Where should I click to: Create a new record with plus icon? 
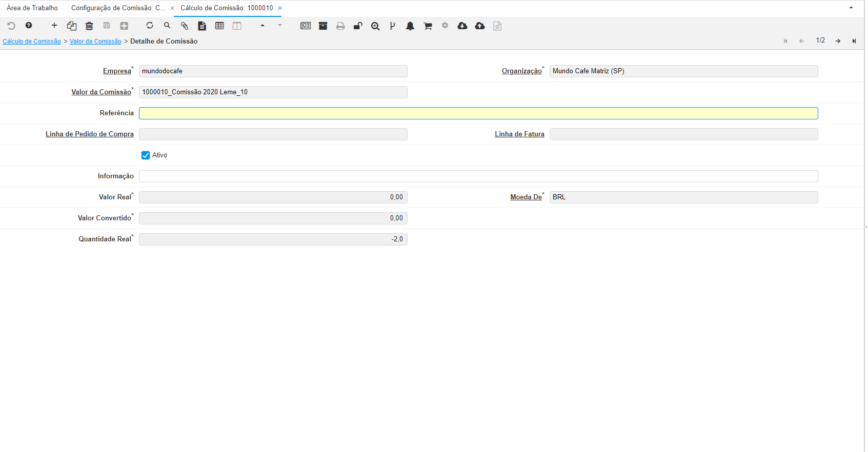click(x=54, y=26)
